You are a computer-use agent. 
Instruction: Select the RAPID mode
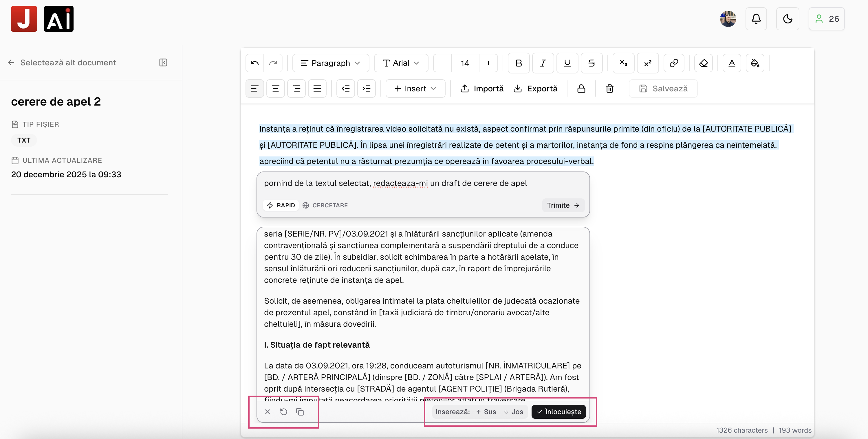(x=281, y=205)
